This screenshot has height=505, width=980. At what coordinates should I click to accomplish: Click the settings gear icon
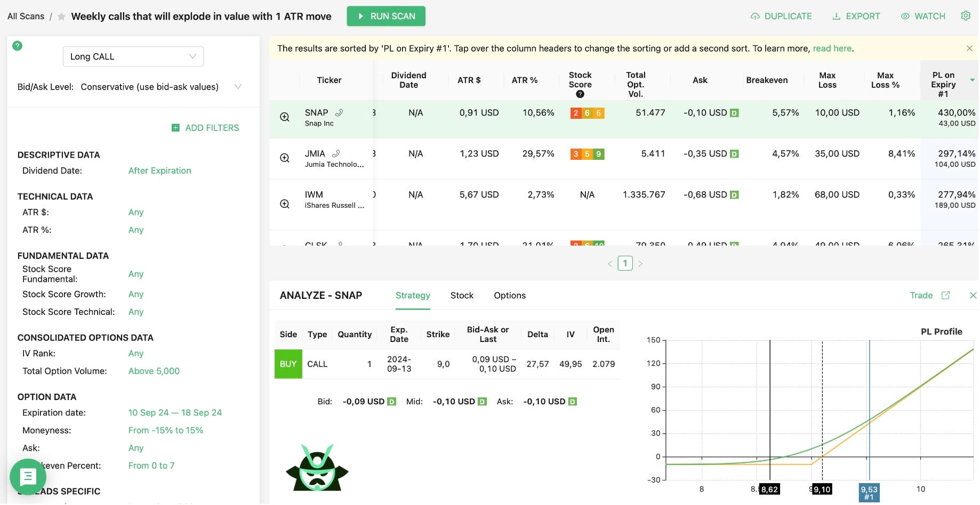[966, 16]
